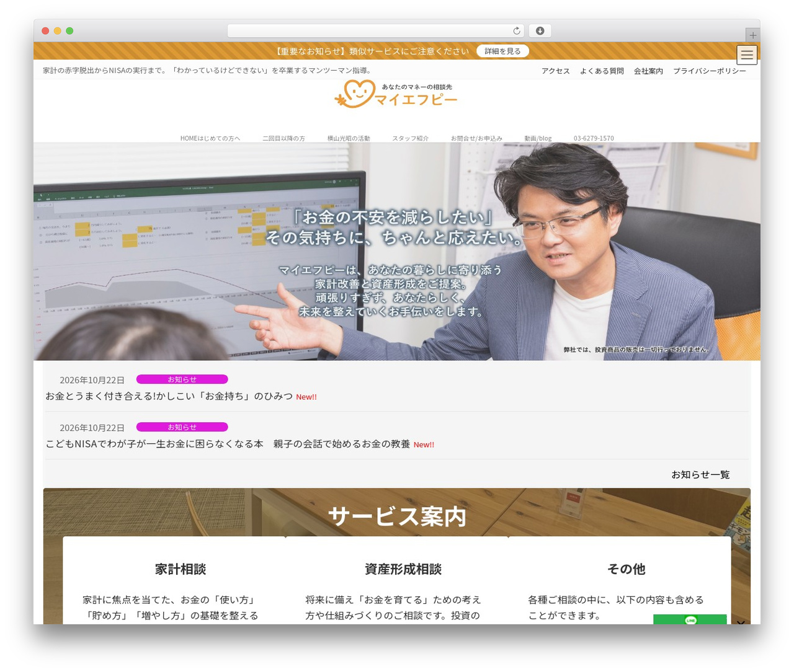Click the 資産形成相談 service heading
This screenshot has width=794, height=672.
click(x=403, y=569)
